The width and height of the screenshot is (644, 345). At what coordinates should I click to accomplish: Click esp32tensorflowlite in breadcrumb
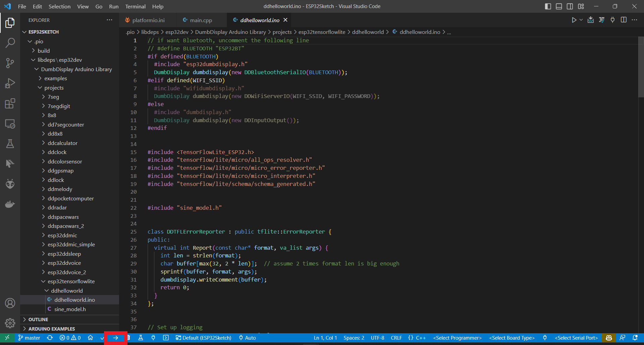pyautogui.click(x=322, y=32)
